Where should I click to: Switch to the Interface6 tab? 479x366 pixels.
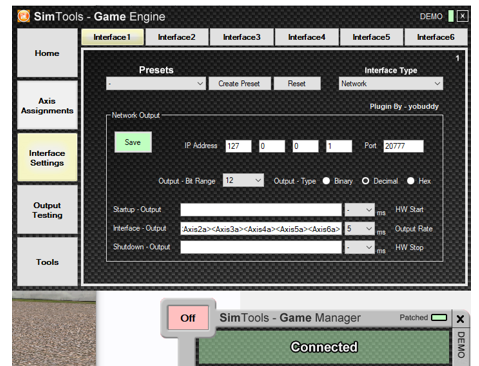[436, 37]
